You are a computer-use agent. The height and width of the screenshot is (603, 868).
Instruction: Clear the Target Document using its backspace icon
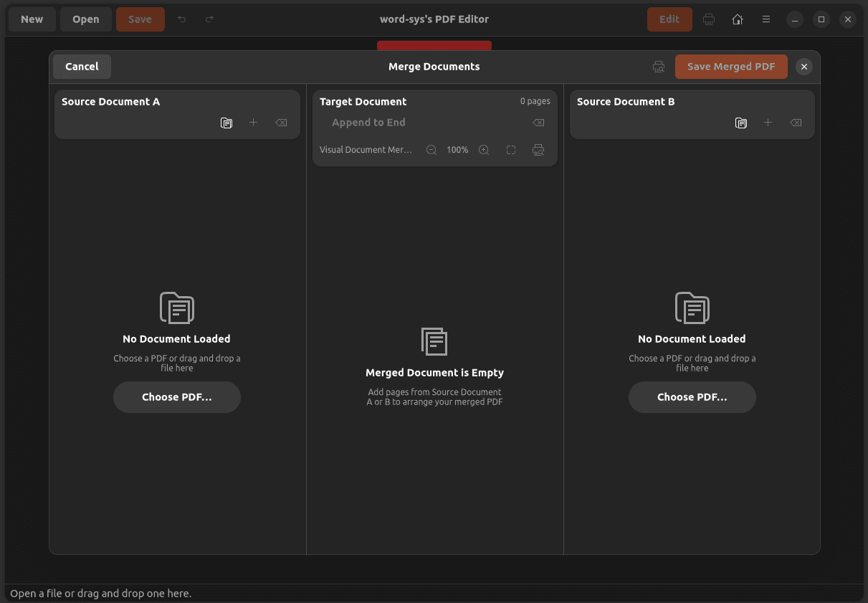538,123
